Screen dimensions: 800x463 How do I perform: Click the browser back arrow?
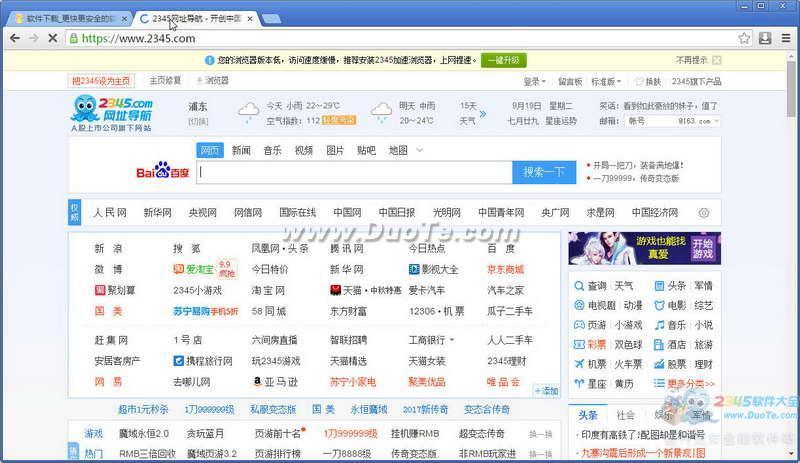pos(13,38)
